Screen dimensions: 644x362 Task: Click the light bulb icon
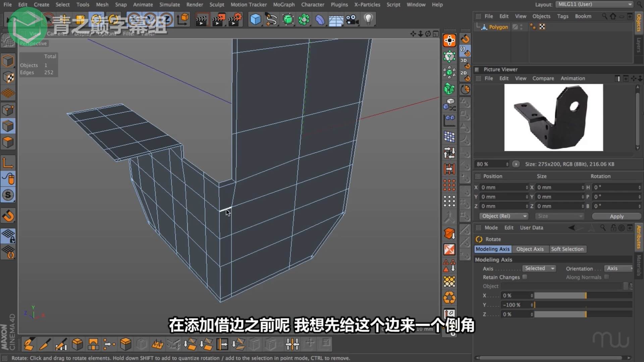pos(368,19)
